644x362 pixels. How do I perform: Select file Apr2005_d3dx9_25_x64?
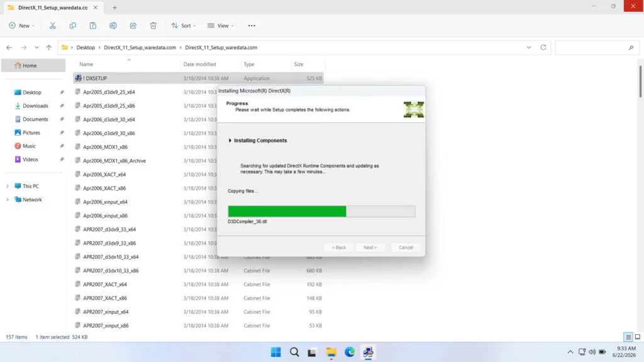(109, 92)
